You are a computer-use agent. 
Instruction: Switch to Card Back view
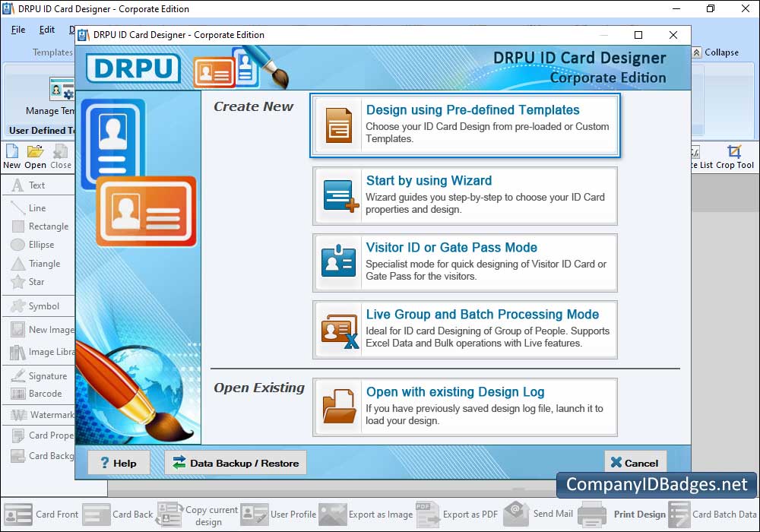[x=118, y=514]
